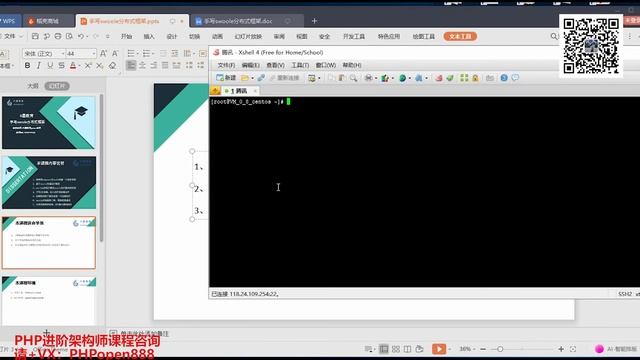Open the Xshell 查看(V) menu

click(275, 65)
